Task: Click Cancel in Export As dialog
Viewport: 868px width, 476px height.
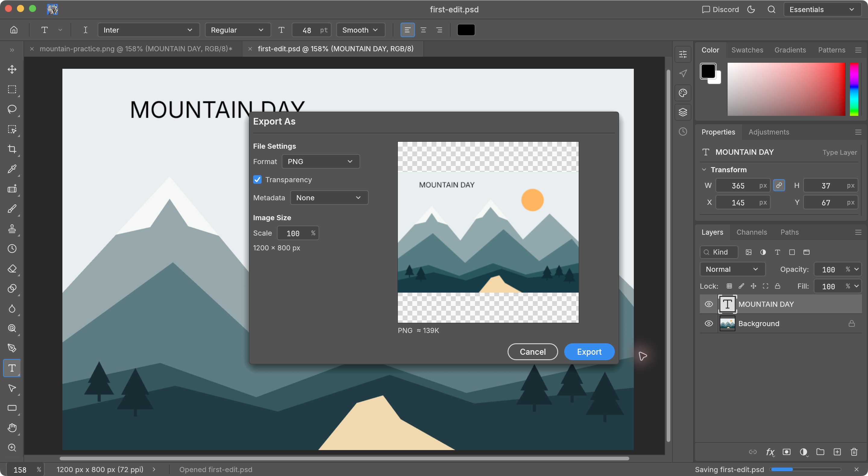Action: point(532,352)
